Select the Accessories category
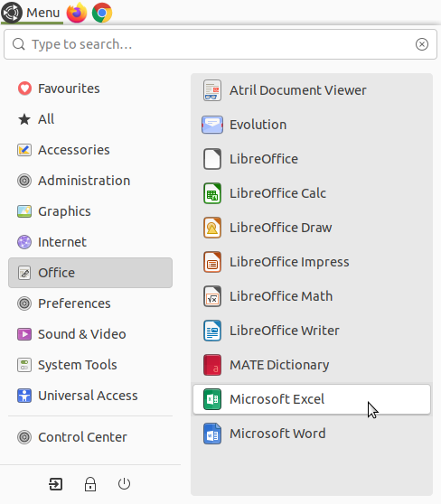441x504 pixels. coord(90,150)
